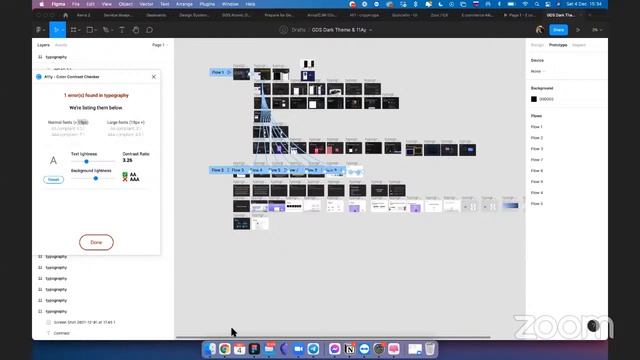Open Move tool options chevron
The width and height of the screenshot is (640, 360).
[62, 30]
